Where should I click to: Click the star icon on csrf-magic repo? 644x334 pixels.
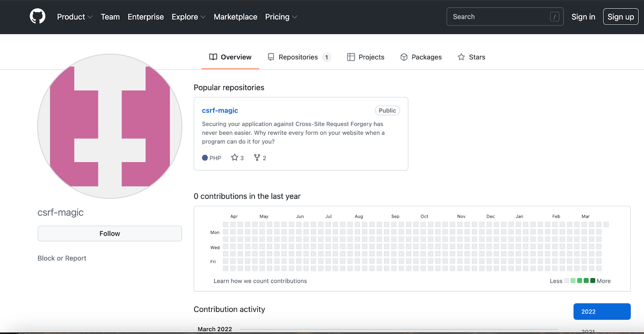(235, 157)
